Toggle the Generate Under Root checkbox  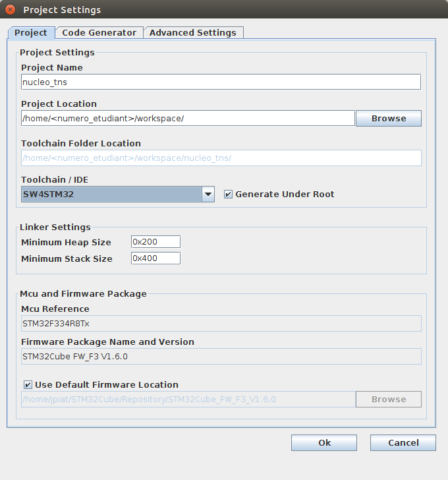coord(229,195)
